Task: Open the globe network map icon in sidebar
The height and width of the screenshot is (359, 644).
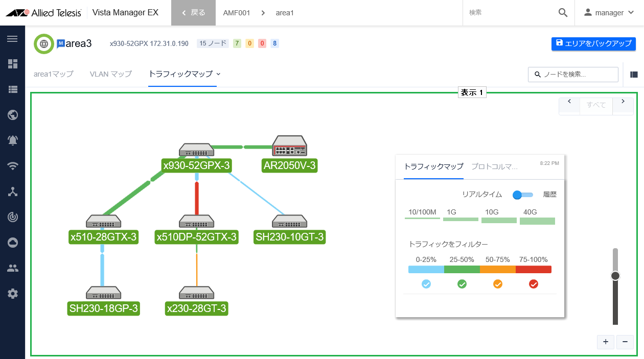Action: click(x=12, y=115)
